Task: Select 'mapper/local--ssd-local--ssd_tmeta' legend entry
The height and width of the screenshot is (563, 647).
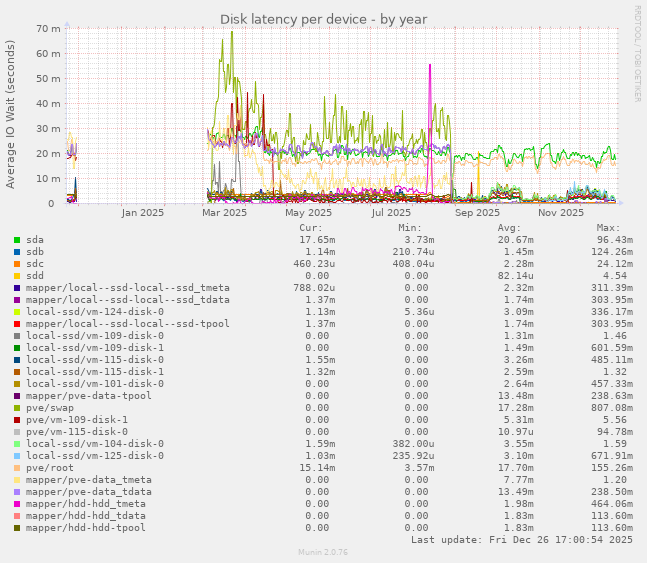Action: (128, 288)
